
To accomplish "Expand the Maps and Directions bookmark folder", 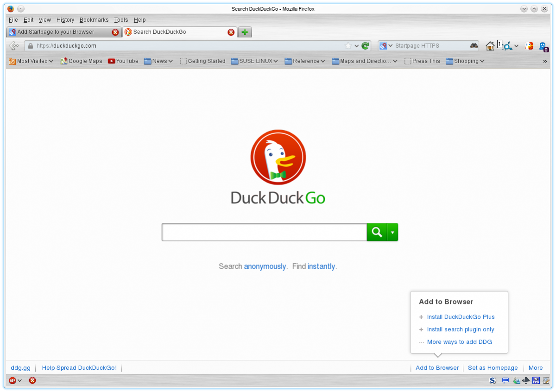I will click(x=365, y=61).
